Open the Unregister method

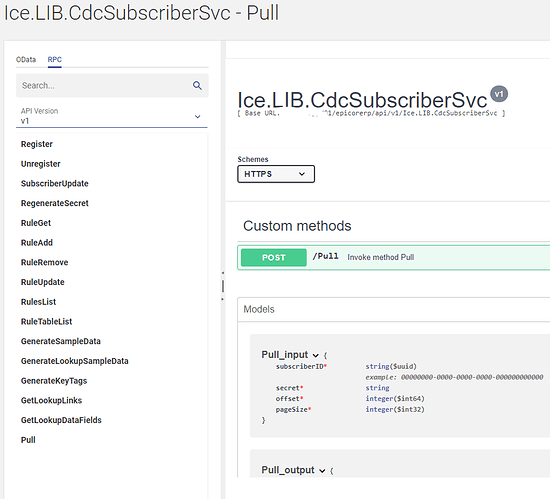[41, 164]
